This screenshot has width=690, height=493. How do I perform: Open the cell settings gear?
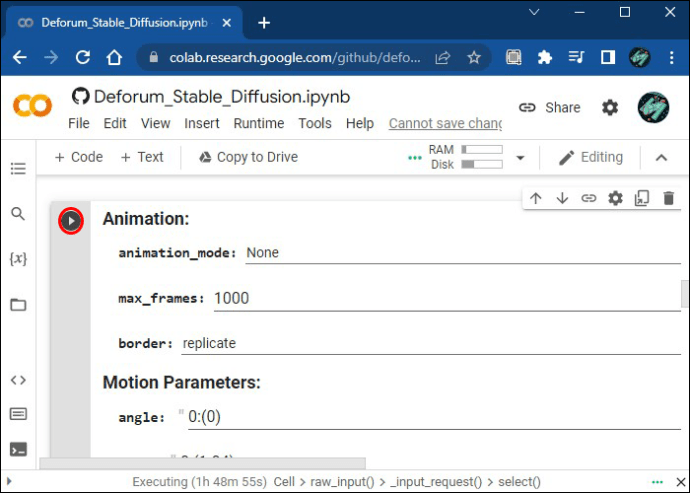click(615, 198)
